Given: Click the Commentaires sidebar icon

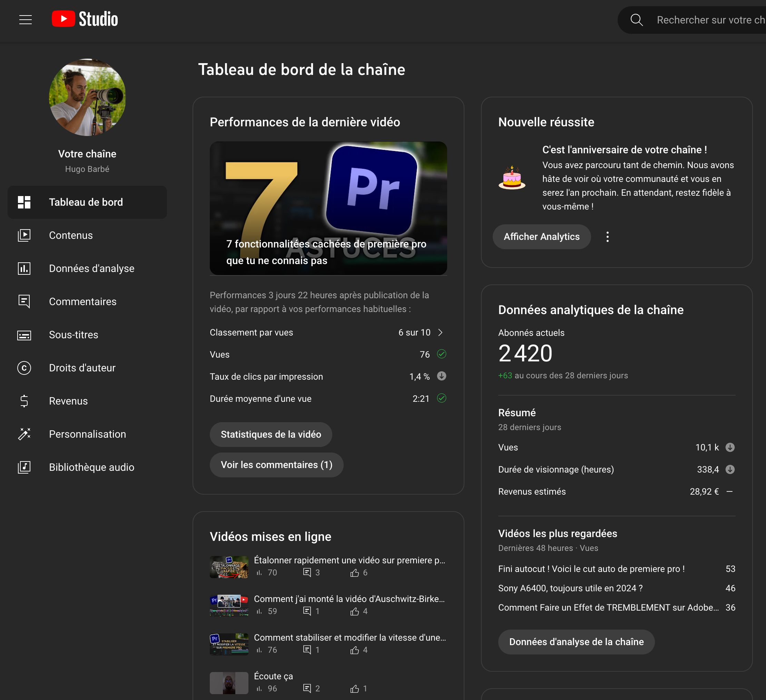Looking at the screenshot, I should click(x=24, y=301).
